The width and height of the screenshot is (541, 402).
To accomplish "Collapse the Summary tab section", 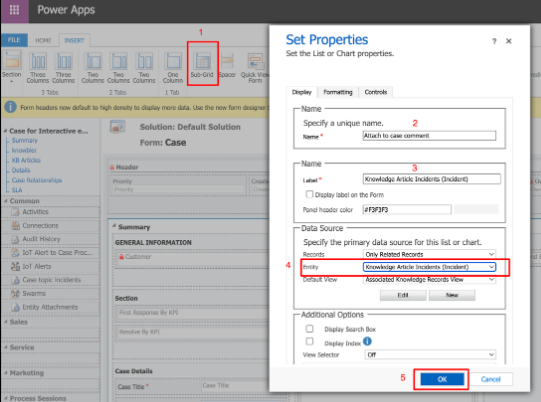I will tap(114, 226).
